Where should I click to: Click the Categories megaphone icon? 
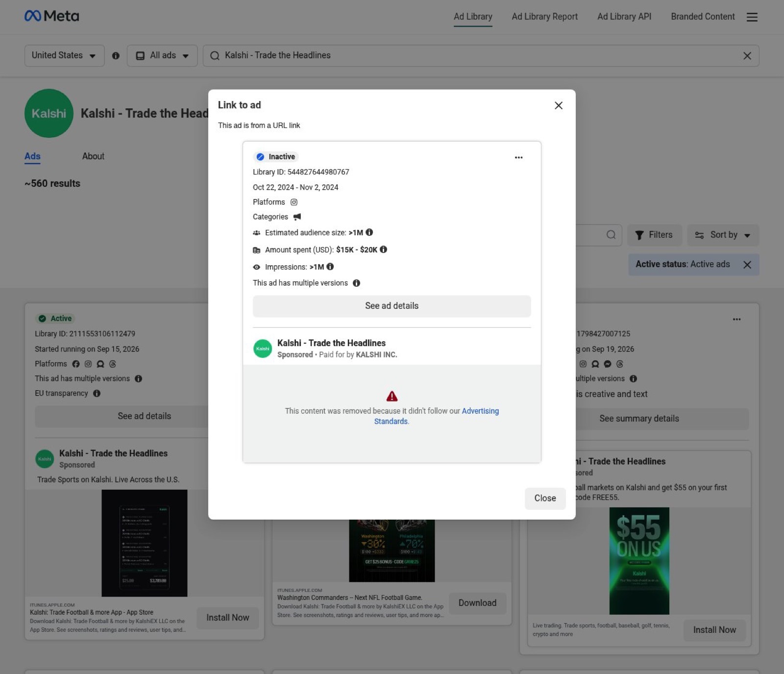tap(297, 217)
